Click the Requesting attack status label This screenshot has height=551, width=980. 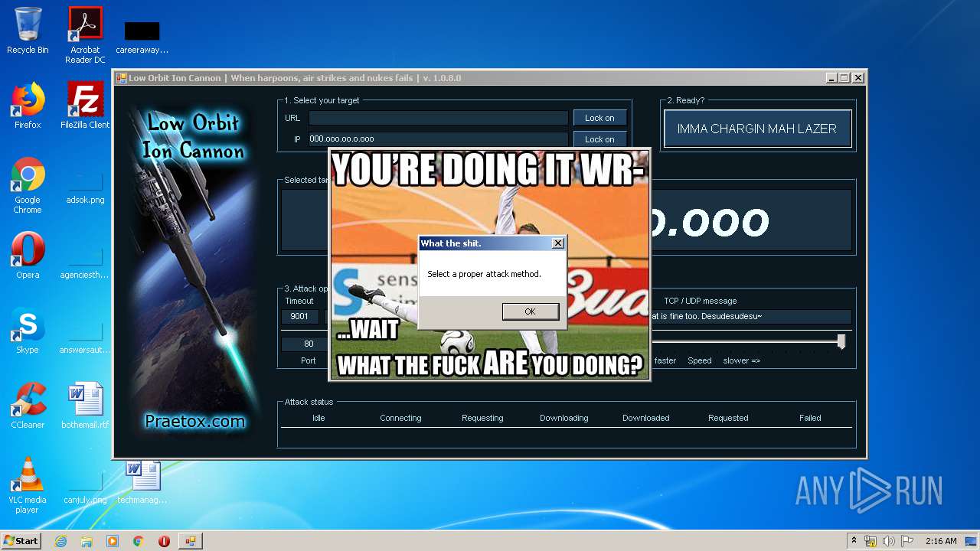click(x=482, y=418)
